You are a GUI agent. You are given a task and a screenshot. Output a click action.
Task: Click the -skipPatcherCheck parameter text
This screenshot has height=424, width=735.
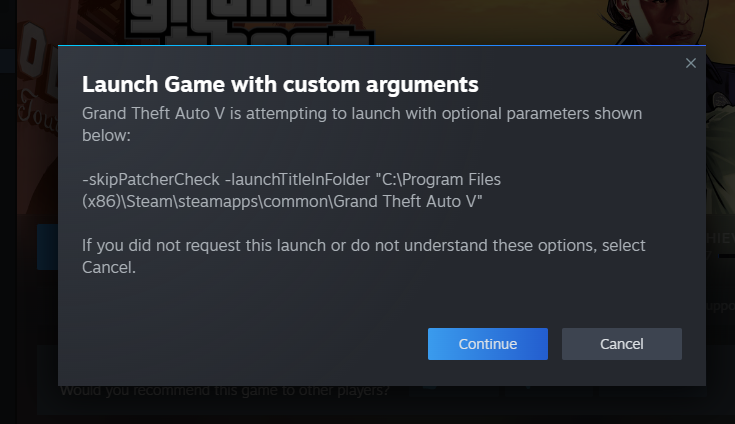coord(151,179)
